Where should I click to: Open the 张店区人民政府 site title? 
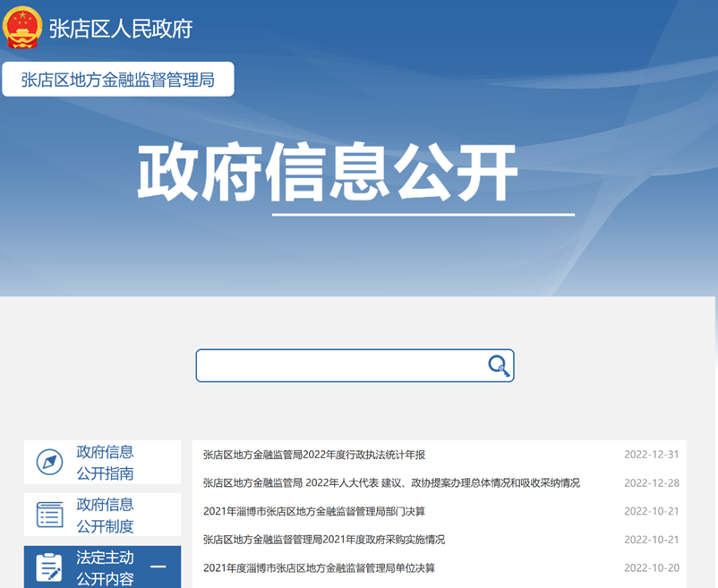pyautogui.click(x=121, y=29)
